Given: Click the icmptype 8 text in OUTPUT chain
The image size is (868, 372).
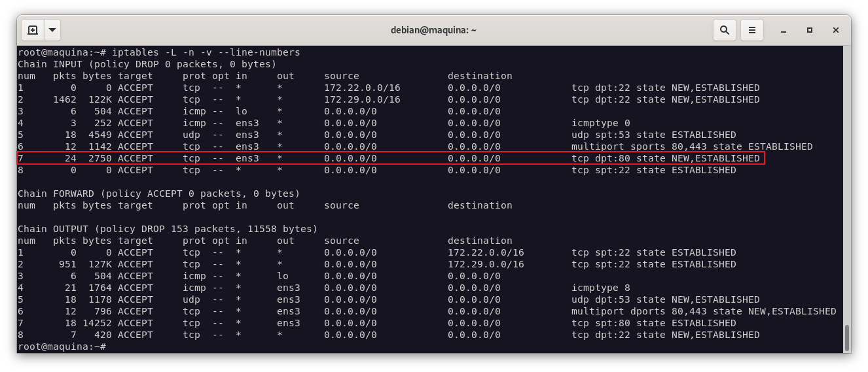Looking at the screenshot, I should click(601, 288).
